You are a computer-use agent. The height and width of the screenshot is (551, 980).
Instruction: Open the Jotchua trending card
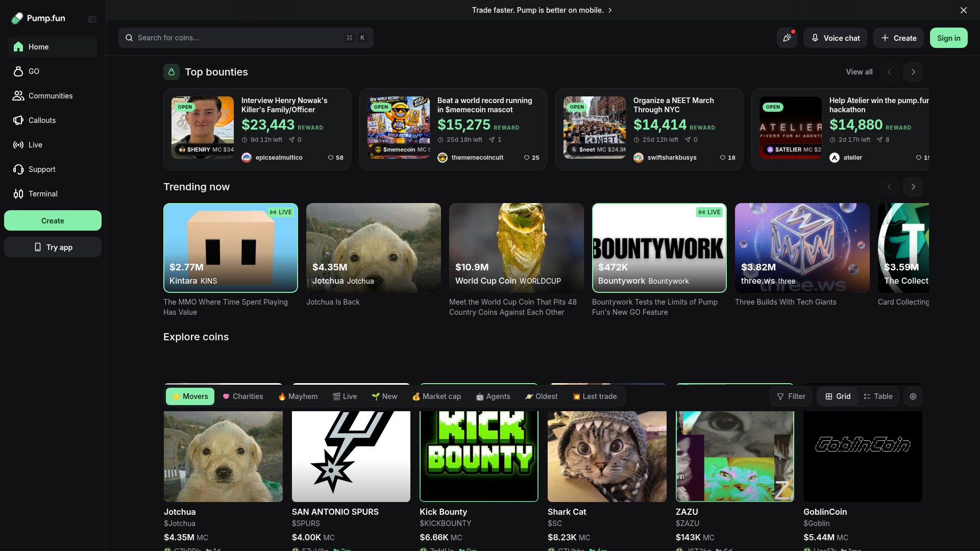tap(374, 248)
